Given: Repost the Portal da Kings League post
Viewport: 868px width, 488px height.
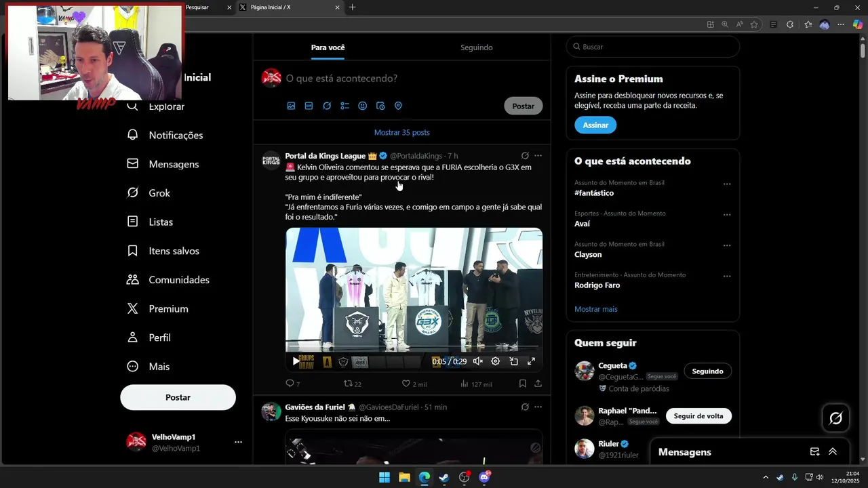Looking at the screenshot, I should pyautogui.click(x=352, y=384).
